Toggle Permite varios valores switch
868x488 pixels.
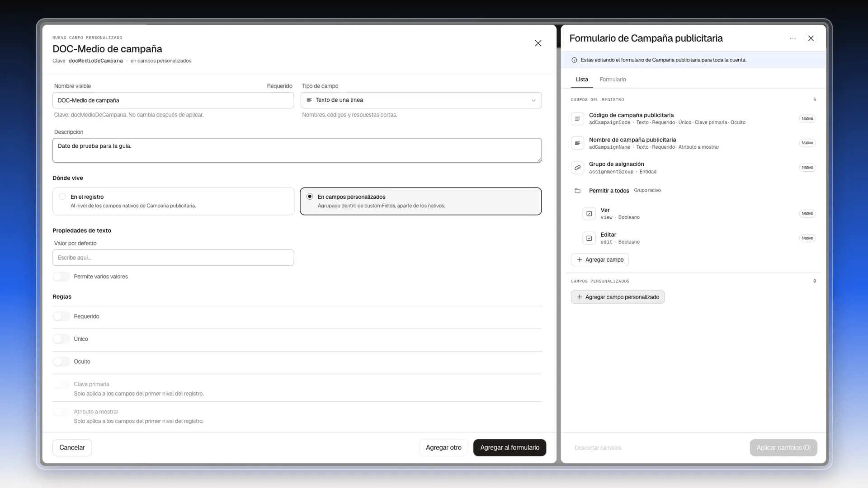pos(61,277)
